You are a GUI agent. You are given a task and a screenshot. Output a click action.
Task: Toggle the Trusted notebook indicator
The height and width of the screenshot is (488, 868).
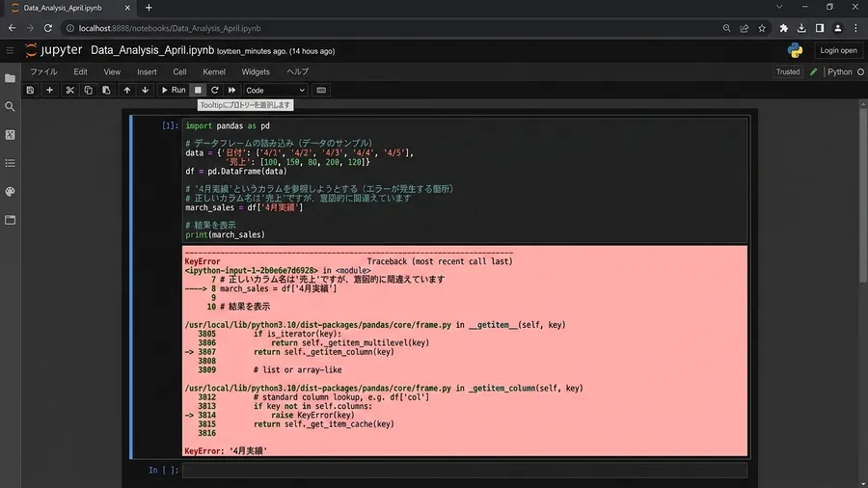[x=788, y=72]
